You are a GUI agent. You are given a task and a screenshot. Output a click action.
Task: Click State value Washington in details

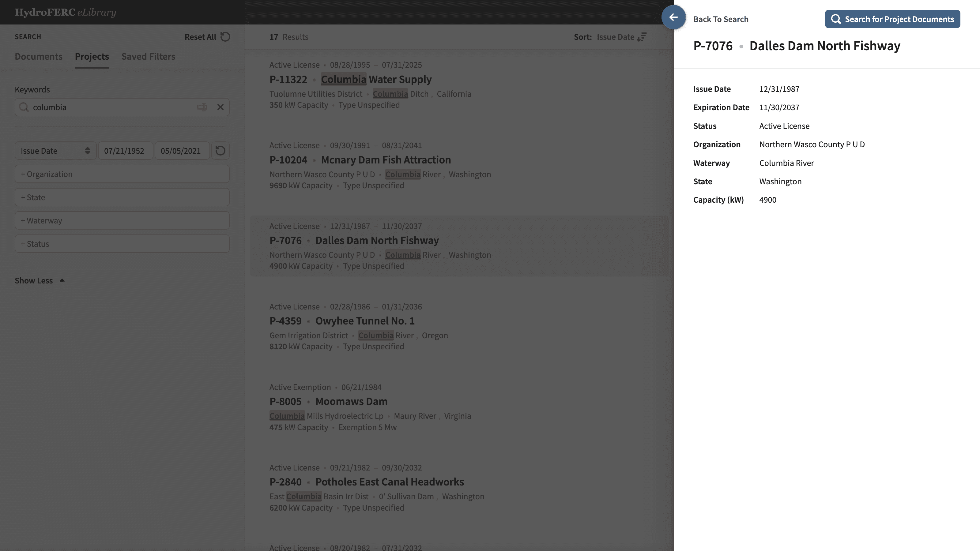point(780,182)
